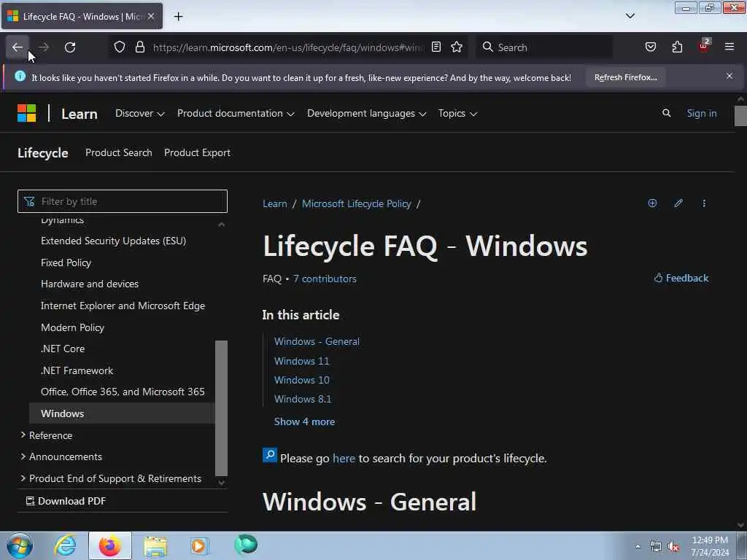Click the Microsoft Lifecycle Policy breadcrumb

(356, 204)
